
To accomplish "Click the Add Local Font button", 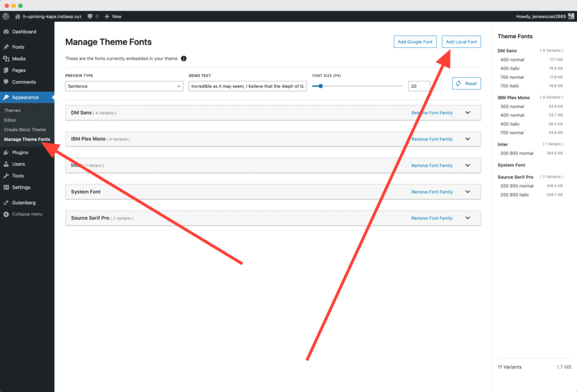I will point(461,42).
